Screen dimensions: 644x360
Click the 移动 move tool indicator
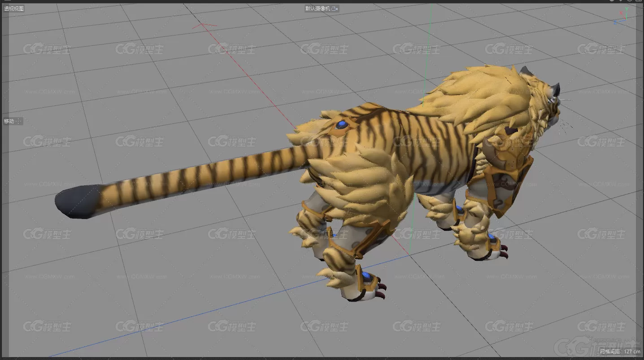point(13,121)
